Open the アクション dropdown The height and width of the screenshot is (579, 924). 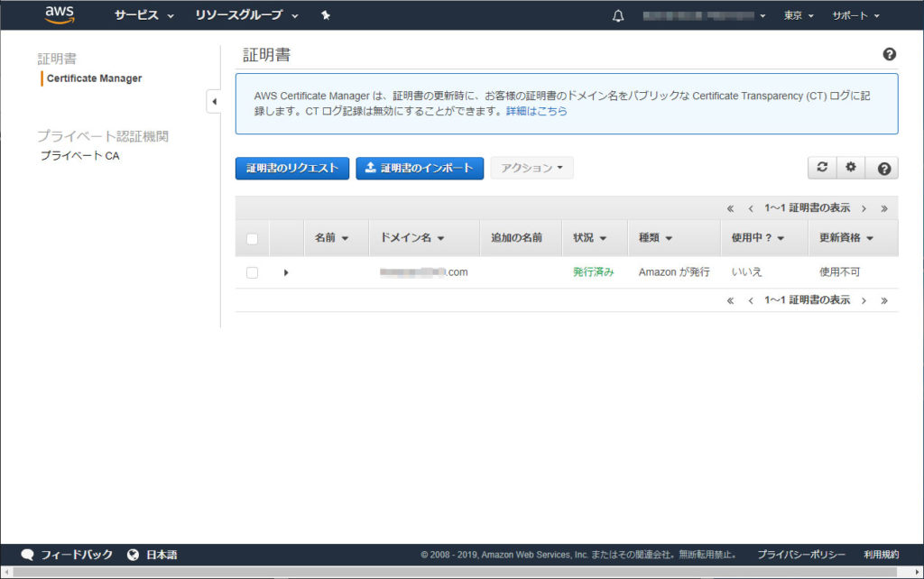pyautogui.click(x=531, y=168)
